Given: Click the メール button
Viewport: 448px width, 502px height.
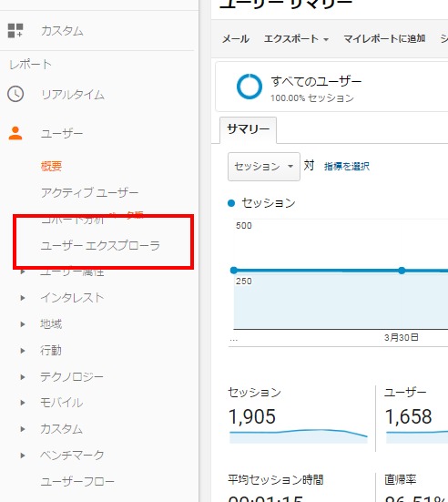Looking at the screenshot, I should point(236,39).
